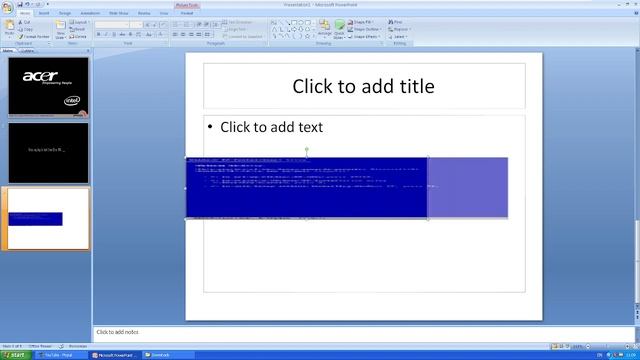Switch to the Review ribbon tab

pos(144,13)
